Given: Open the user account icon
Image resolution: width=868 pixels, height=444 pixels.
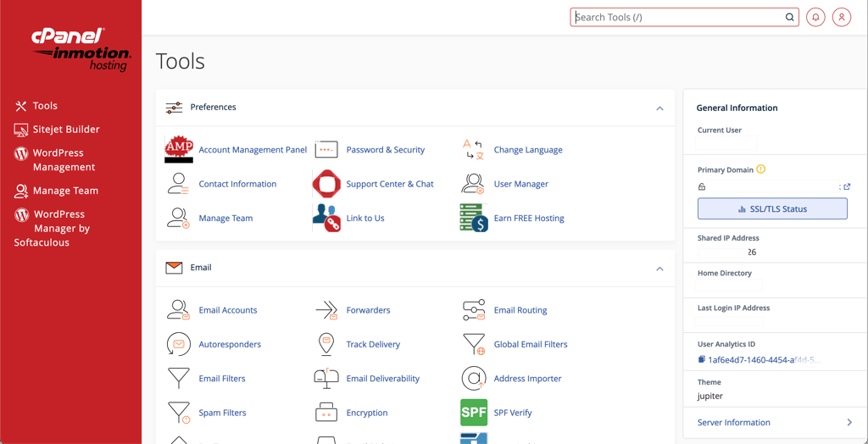Looking at the screenshot, I should pos(842,17).
